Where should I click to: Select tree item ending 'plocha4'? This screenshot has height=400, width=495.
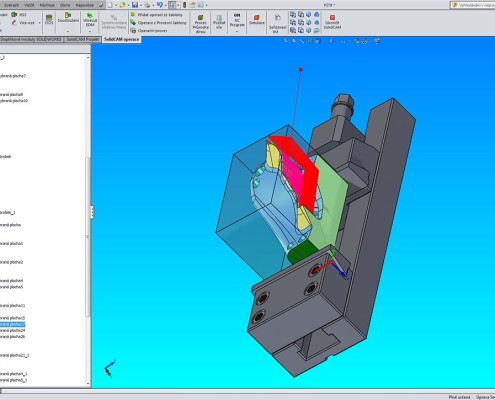pos(12,281)
